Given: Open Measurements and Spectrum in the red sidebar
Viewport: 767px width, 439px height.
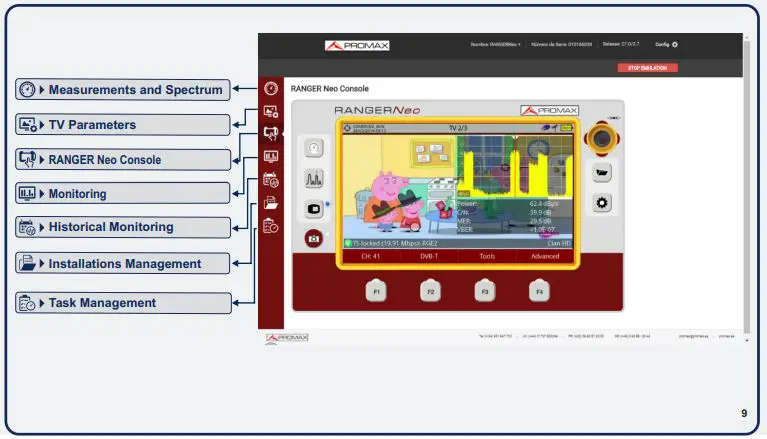Looking at the screenshot, I should click(x=271, y=88).
